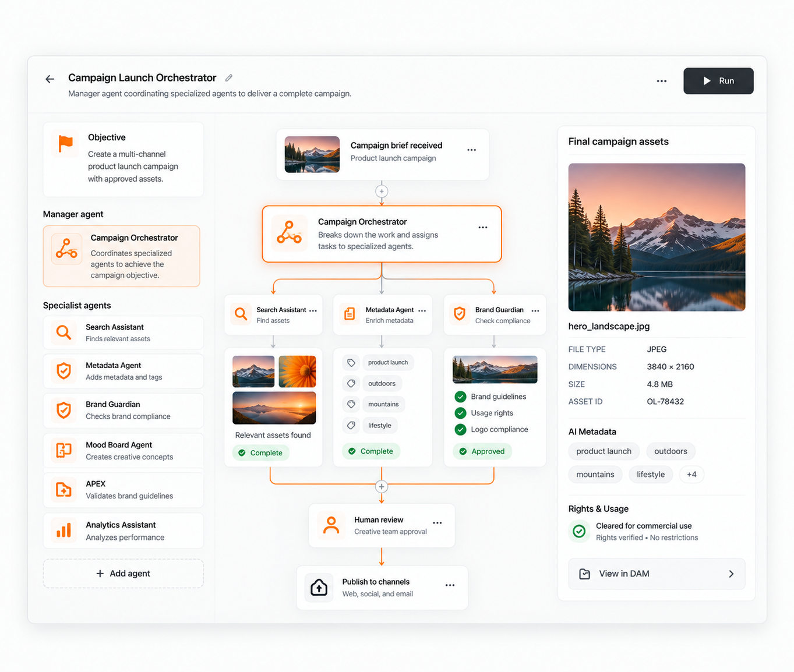Click the outdoors tag under AI Metadata

(x=671, y=451)
